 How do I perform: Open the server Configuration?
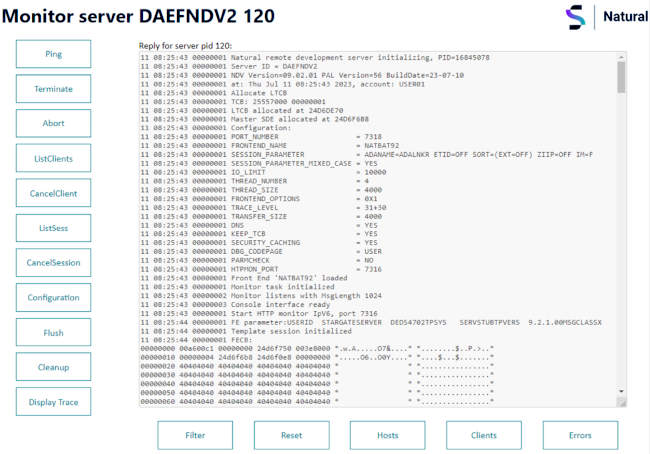53,298
